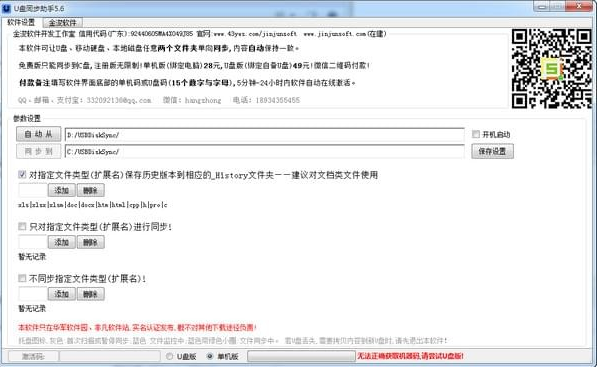
Task: Click the D:/USBDiskSync/ source path field
Action: pyautogui.click(x=264, y=135)
